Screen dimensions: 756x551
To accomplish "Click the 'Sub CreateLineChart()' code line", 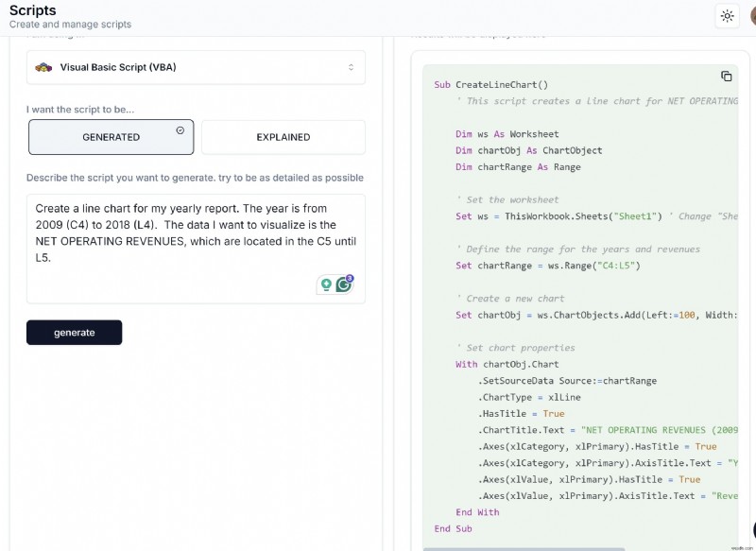I will [490, 85].
